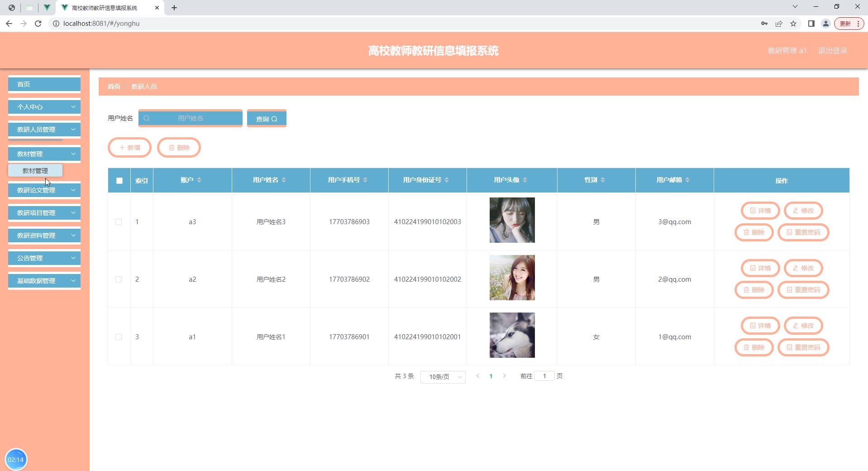Screen dimensions: 868x471
Task: Select page 1 in pagination
Action: [491, 376]
